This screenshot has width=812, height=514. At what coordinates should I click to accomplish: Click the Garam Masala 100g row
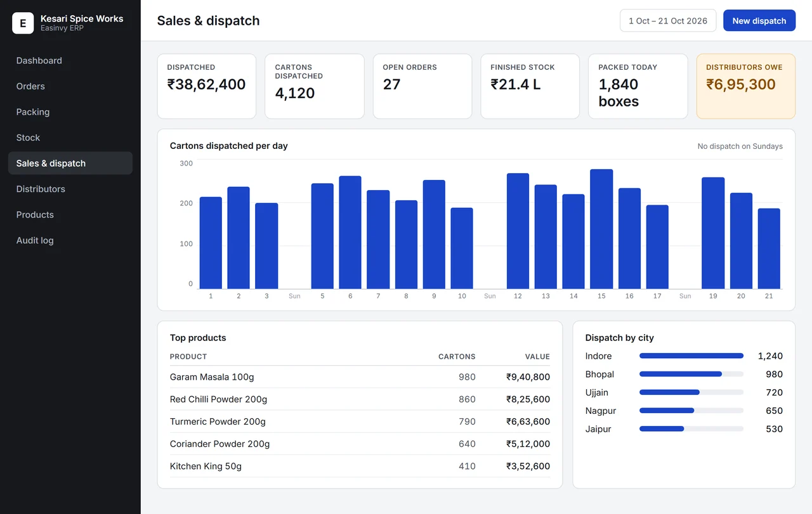[x=360, y=377]
